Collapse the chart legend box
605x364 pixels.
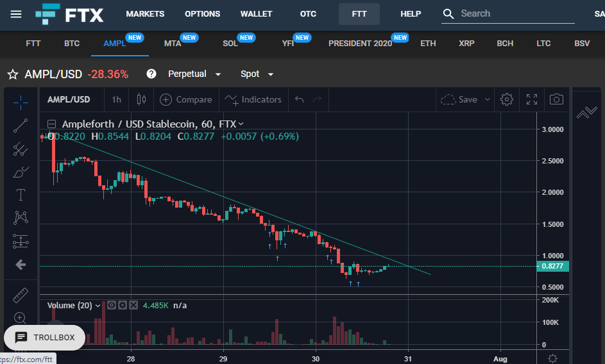[52, 124]
